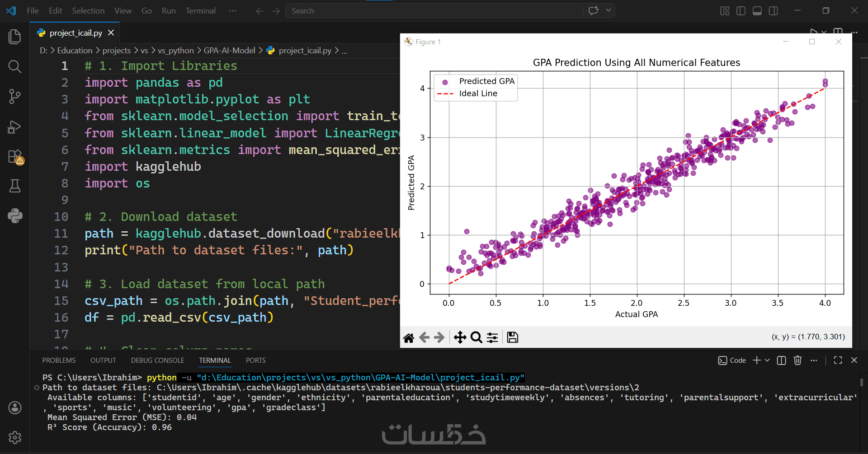
Task: Open the Edit menu
Action: click(x=56, y=11)
